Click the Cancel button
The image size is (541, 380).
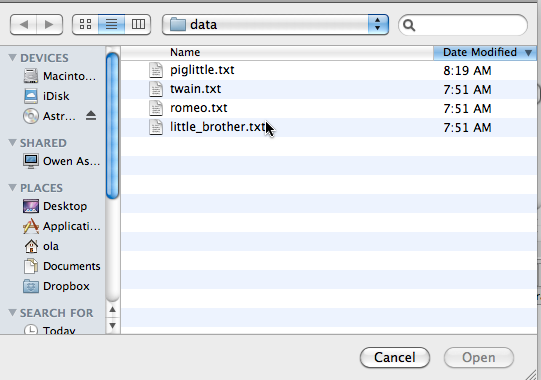(395, 358)
